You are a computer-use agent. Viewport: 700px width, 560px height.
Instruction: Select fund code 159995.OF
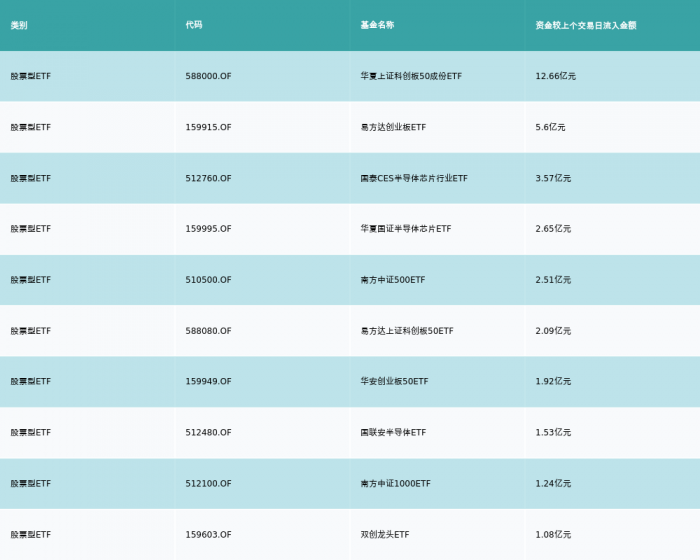pos(208,229)
